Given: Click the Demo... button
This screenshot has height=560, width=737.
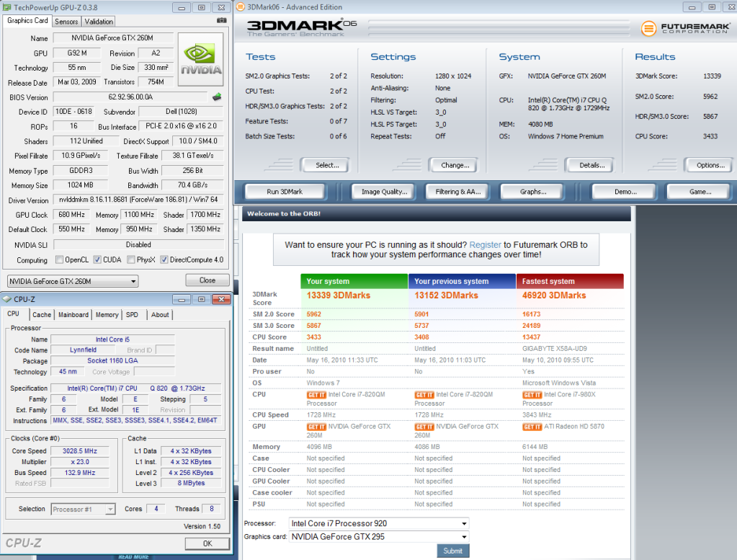Looking at the screenshot, I should click(625, 192).
